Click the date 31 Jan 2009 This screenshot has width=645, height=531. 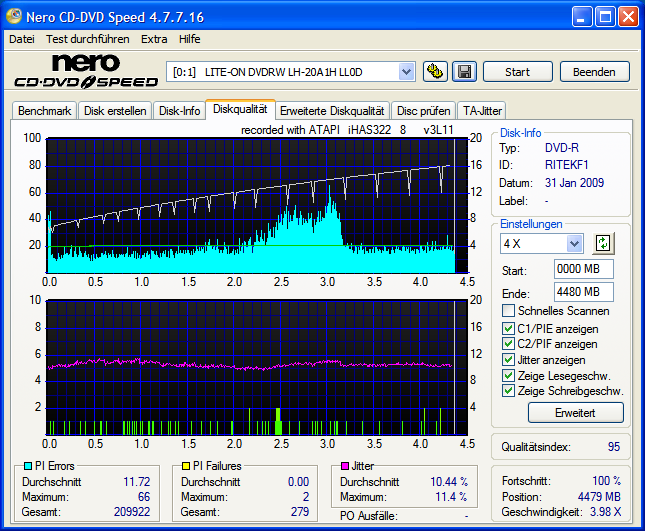pos(574,183)
